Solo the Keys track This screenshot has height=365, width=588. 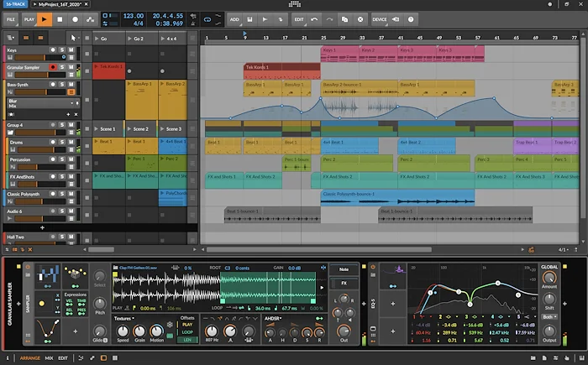pos(62,50)
